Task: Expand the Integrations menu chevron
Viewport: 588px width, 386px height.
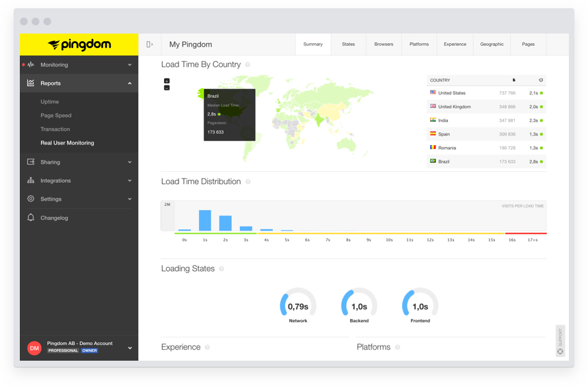Action: point(130,180)
